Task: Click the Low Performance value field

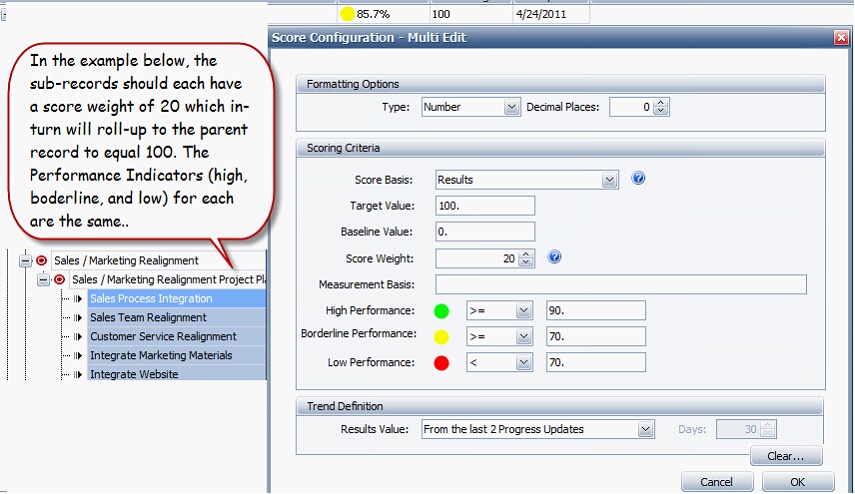Action: [595, 363]
